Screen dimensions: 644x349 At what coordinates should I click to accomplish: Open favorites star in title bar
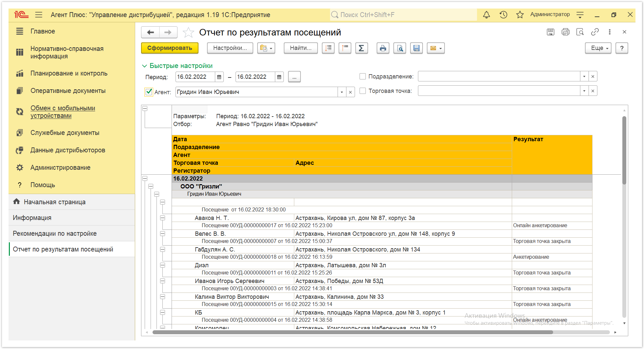(x=520, y=15)
